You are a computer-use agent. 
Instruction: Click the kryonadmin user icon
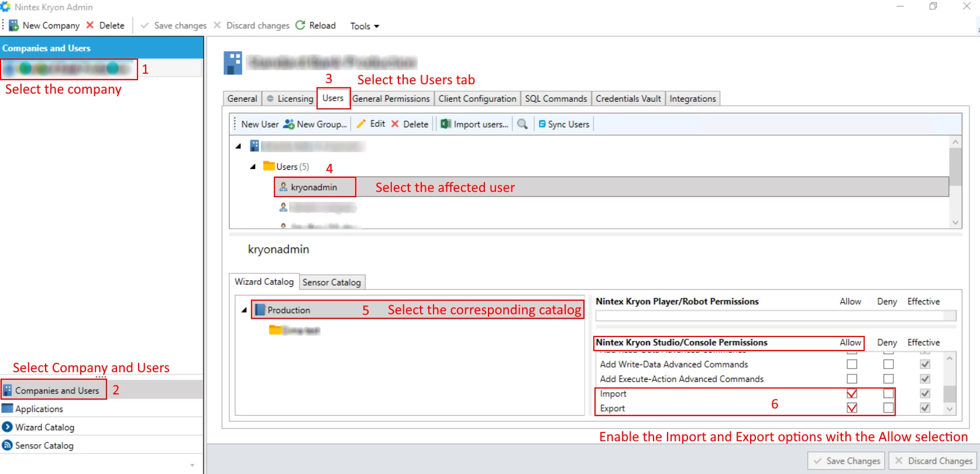[283, 187]
